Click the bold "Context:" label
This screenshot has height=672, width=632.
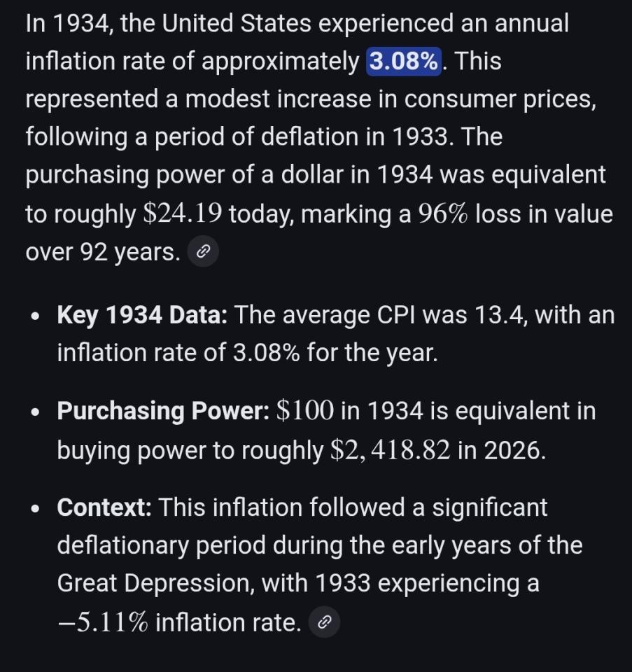[104, 507]
